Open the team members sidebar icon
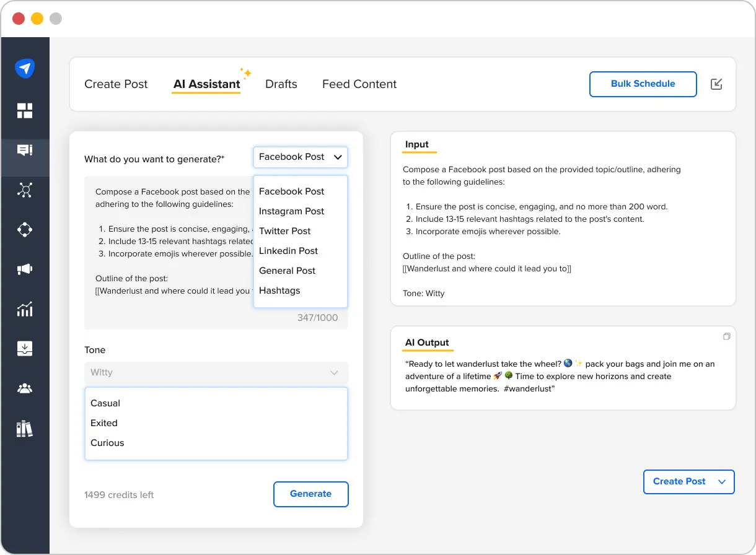Viewport: 756px width, 555px height. coord(25,388)
